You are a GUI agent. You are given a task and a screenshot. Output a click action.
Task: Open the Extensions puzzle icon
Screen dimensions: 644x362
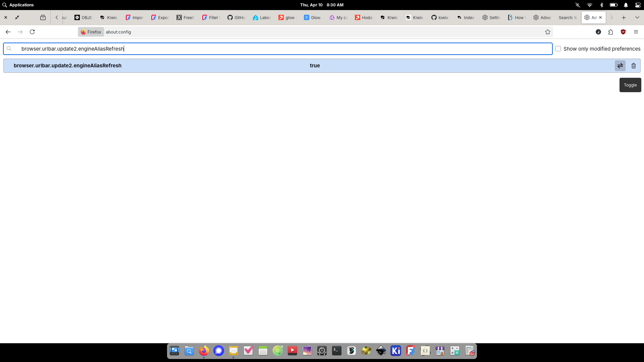[610, 32]
